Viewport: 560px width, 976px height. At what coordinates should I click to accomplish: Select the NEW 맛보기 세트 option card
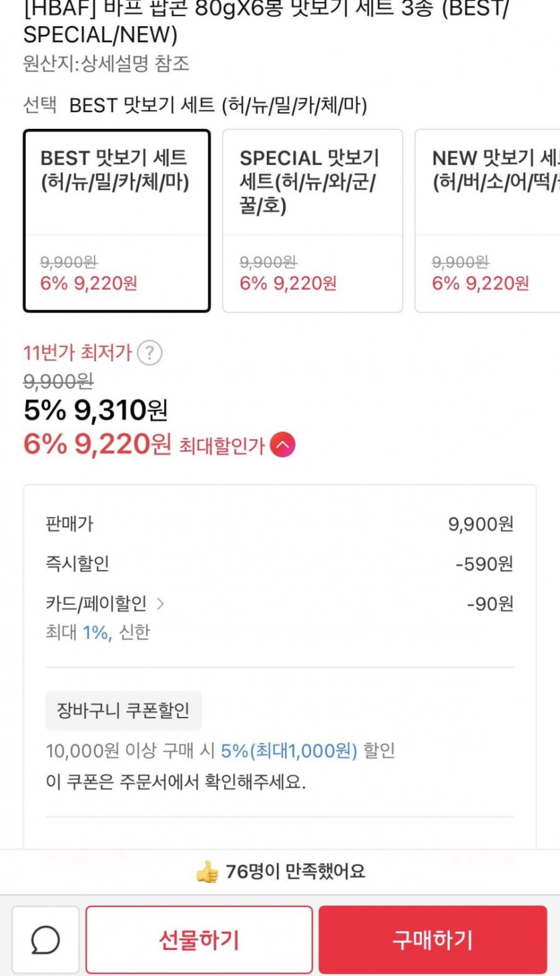point(488,221)
